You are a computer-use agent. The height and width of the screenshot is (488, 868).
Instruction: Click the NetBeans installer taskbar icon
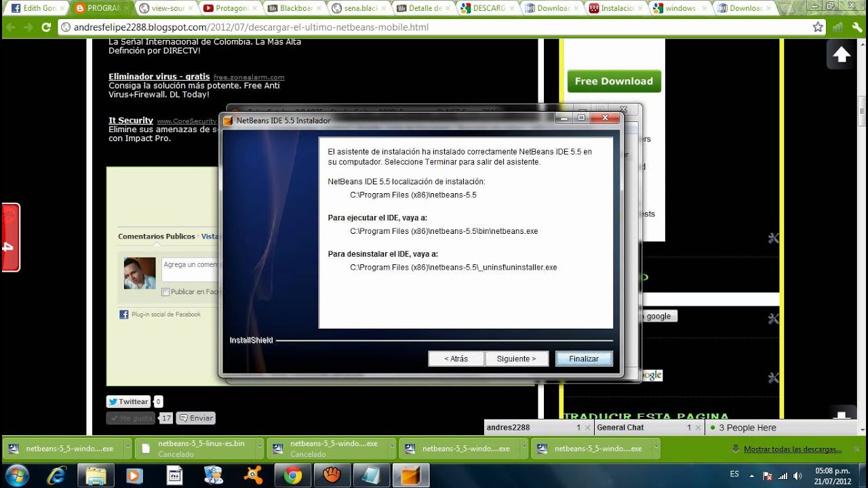click(411, 476)
